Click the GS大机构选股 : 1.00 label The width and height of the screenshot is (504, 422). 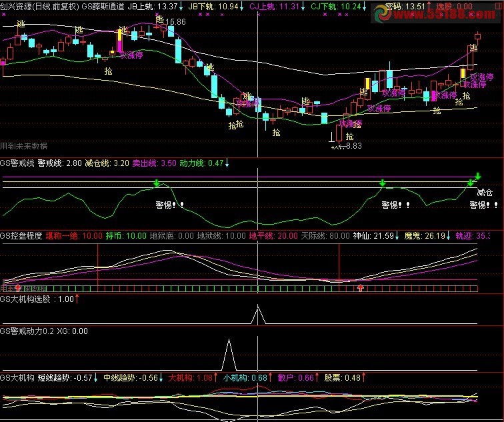pyautogui.click(x=37, y=299)
